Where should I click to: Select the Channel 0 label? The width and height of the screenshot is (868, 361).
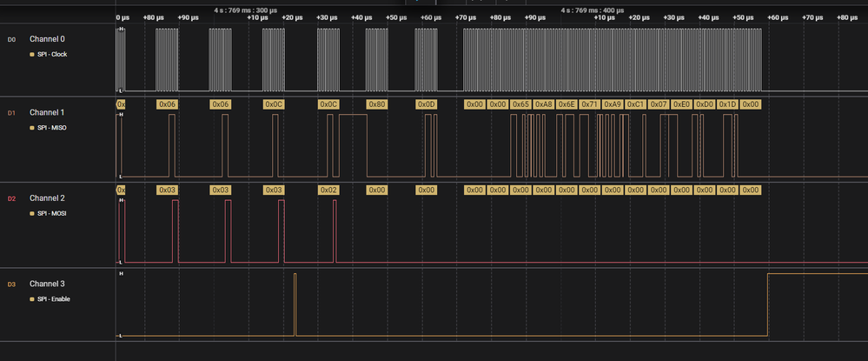click(47, 39)
